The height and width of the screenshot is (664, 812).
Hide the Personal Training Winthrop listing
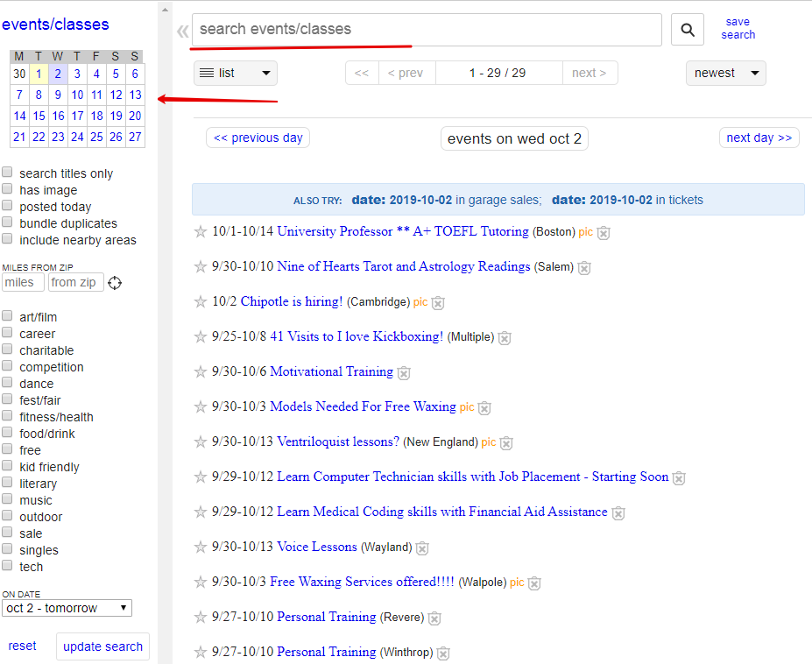click(443, 653)
